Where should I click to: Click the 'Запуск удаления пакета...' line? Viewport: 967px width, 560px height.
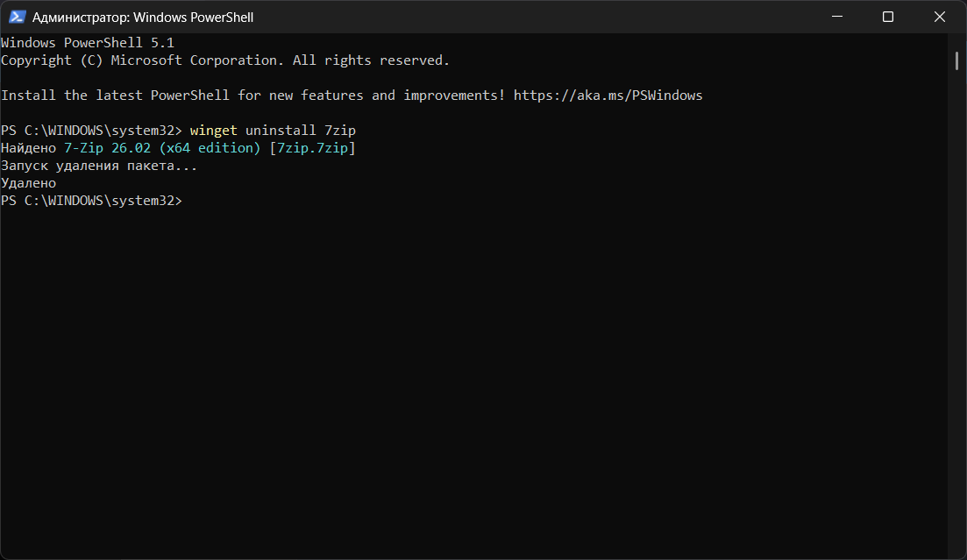[99, 166]
